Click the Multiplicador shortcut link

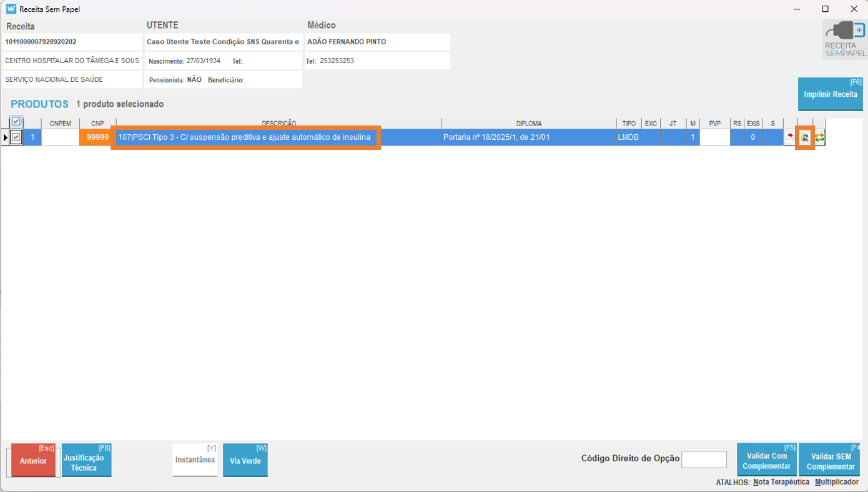[838, 482]
